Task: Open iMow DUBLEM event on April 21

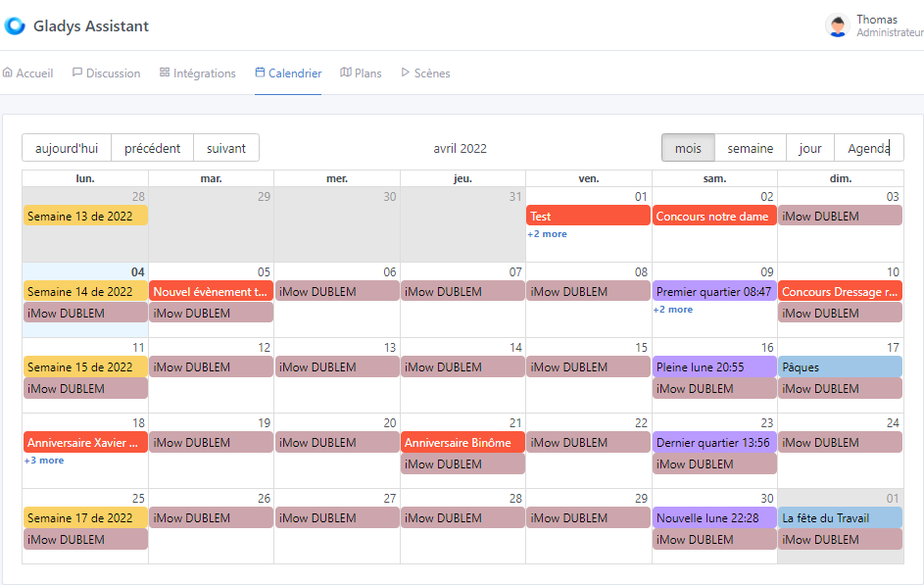Action: 462,463
